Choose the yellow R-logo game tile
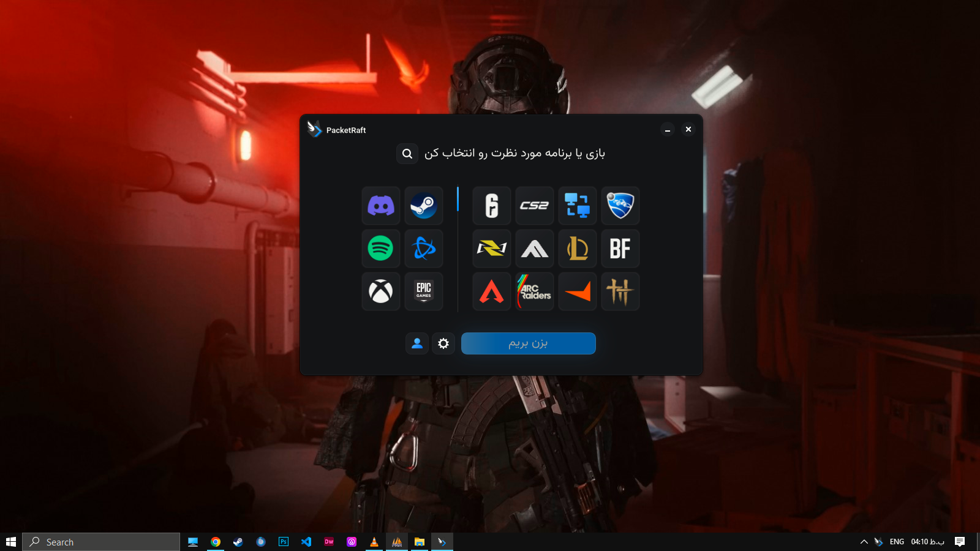This screenshot has width=980, height=551. click(492, 249)
